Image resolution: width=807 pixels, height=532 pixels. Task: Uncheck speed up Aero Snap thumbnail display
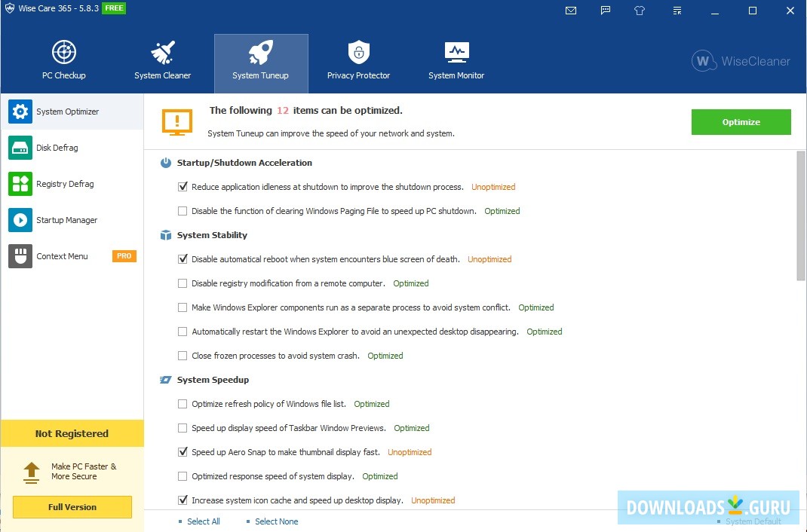[x=183, y=452]
